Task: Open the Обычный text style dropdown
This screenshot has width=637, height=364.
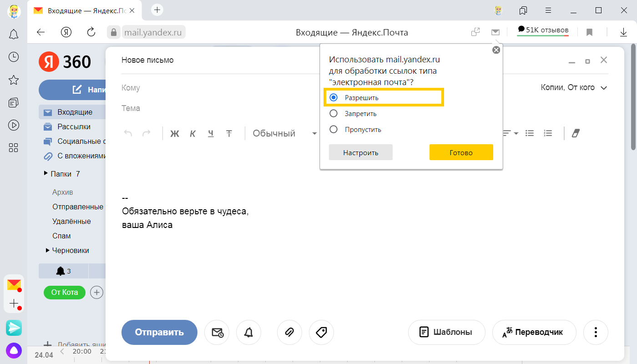Action: [x=284, y=133]
